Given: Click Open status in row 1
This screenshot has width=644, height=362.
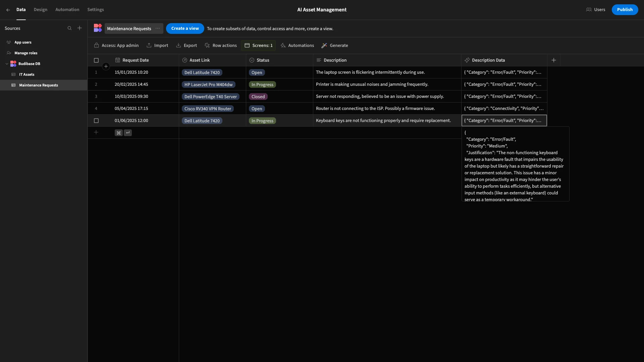Looking at the screenshot, I should click(257, 72).
